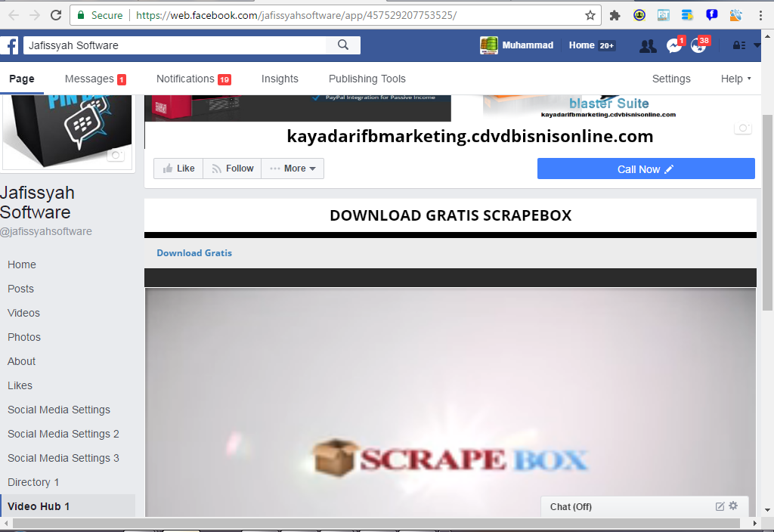This screenshot has width=774, height=532.
Task: Click Muhammad's profile picture thumbnail
Action: coord(489,45)
